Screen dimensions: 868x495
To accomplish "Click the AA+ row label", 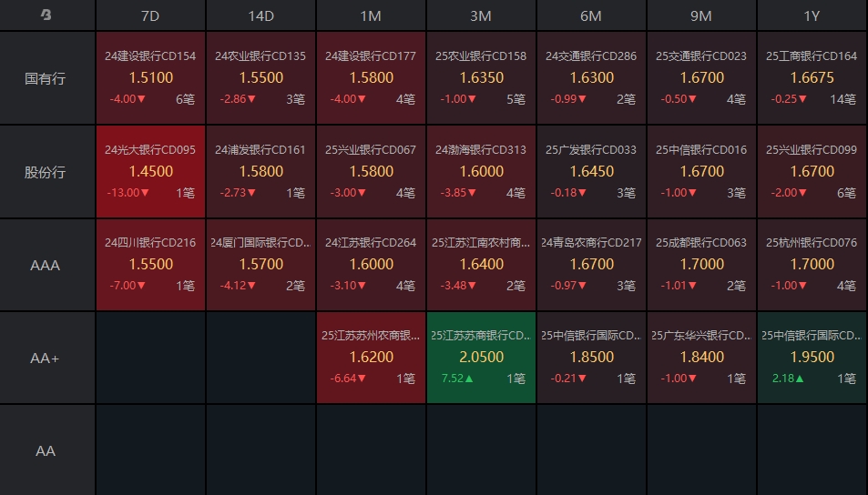I will click(47, 358).
